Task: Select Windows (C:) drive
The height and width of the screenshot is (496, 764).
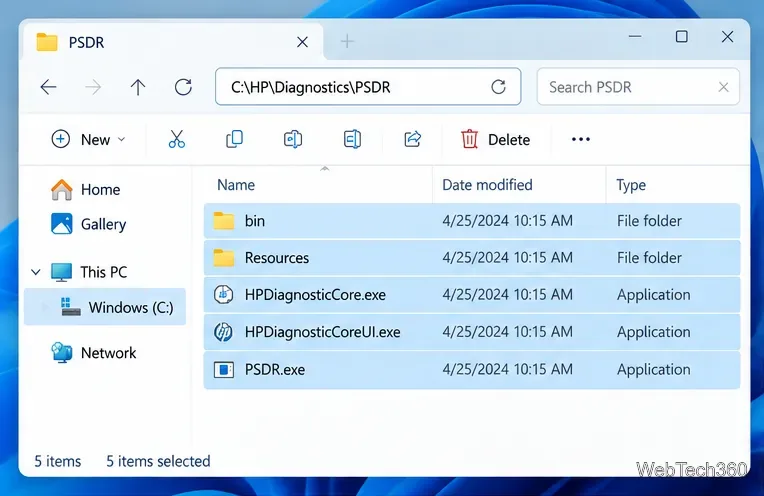Action: (x=105, y=307)
